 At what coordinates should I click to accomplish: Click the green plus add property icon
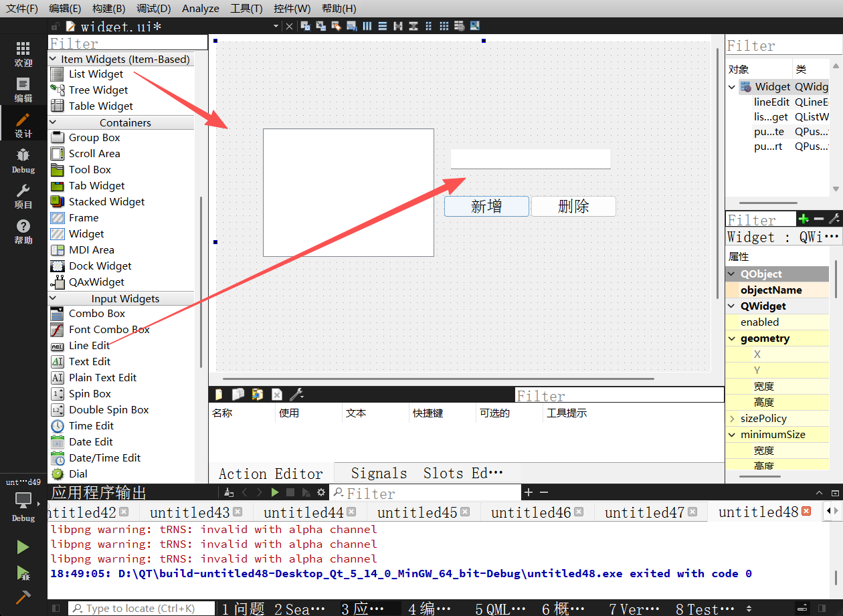[804, 219]
